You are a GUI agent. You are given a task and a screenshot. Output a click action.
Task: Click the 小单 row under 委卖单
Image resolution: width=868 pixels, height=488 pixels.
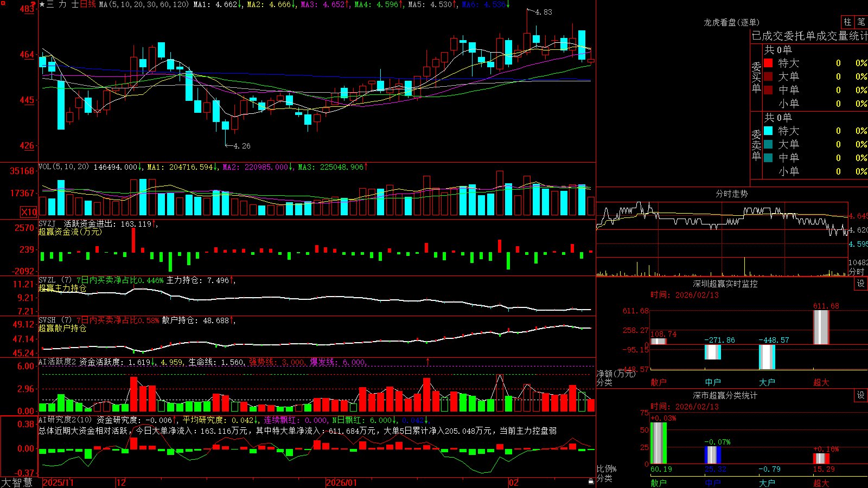[x=815, y=171]
